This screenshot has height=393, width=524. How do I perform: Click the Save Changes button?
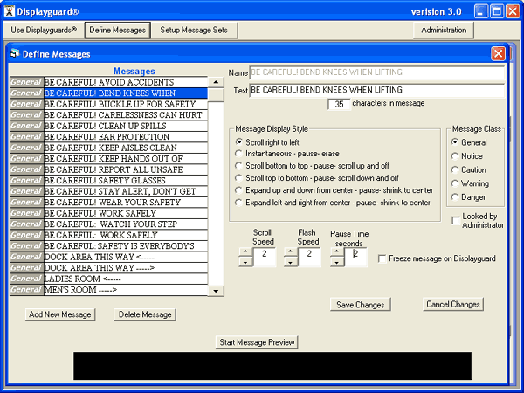coord(360,304)
